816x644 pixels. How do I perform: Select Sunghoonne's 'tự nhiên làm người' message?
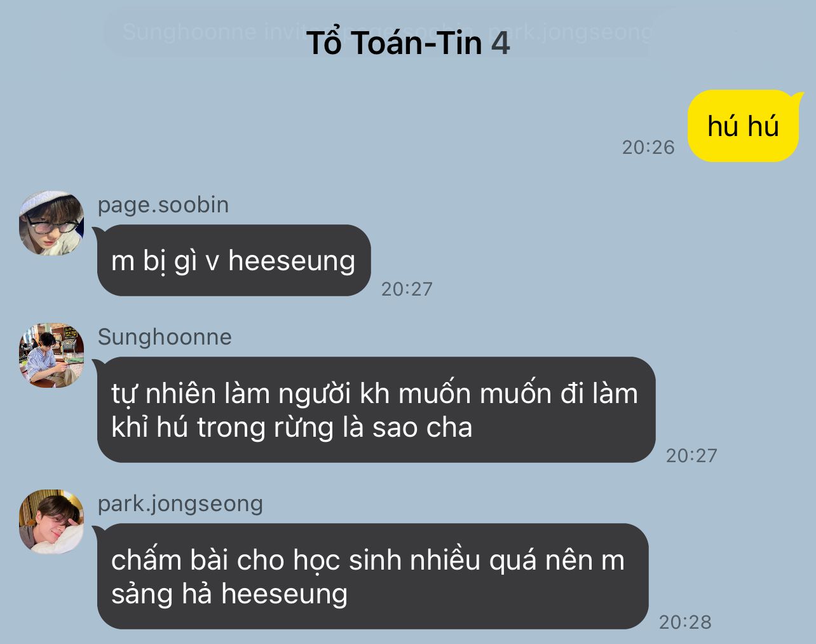(375, 410)
